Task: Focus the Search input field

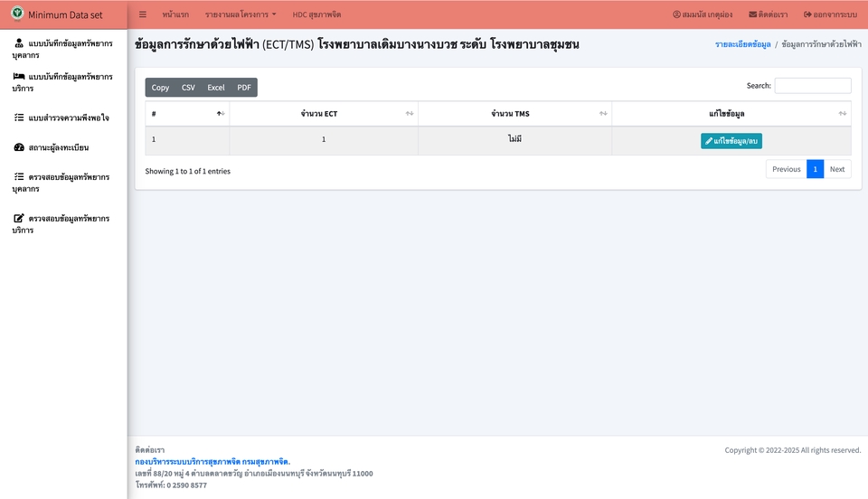Action: pyautogui.click(x=813, y=86)
